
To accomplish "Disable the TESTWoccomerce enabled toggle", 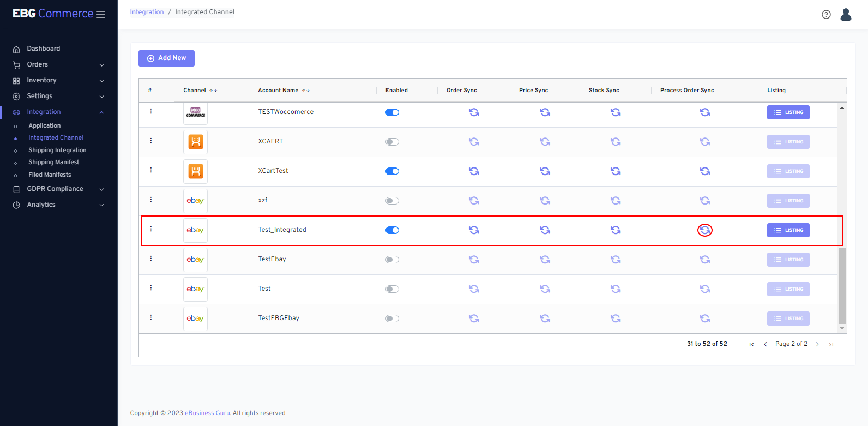I will [392, 112].
